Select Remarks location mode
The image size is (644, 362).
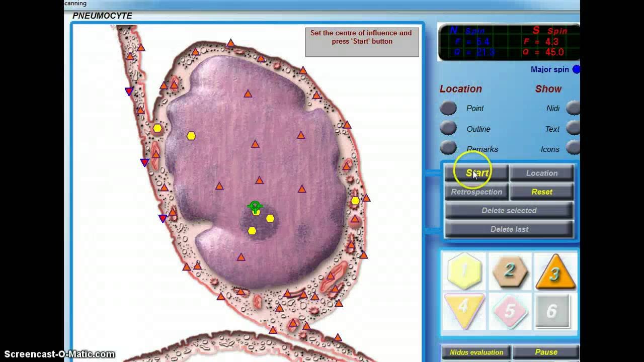[x=448, y=149]
